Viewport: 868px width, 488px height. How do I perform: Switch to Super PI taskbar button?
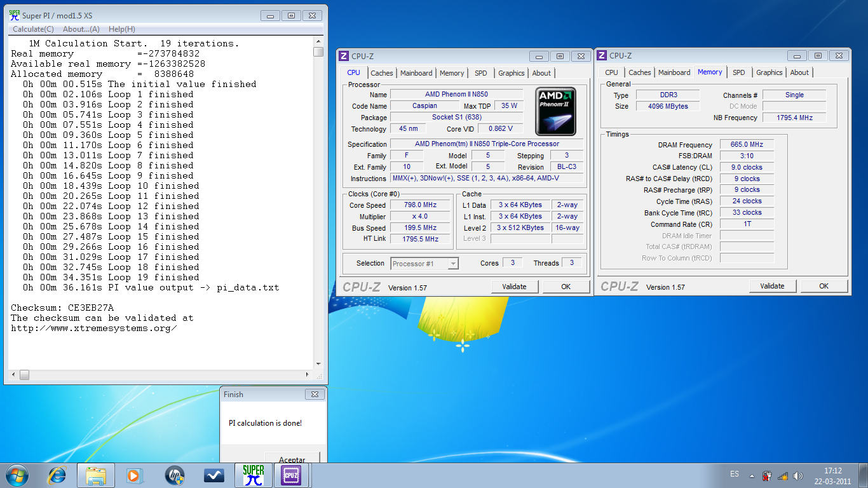pyautogui.click(x=253, y=475)
